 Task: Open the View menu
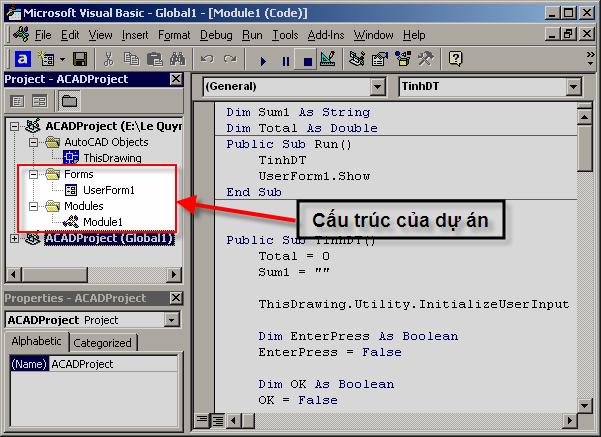click(x=100, y=35)
